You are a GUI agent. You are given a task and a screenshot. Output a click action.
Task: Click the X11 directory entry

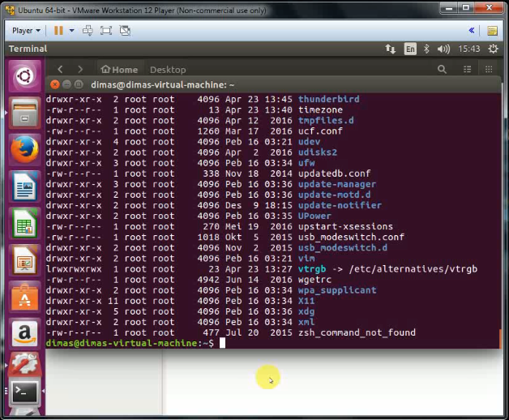[306, 301]
